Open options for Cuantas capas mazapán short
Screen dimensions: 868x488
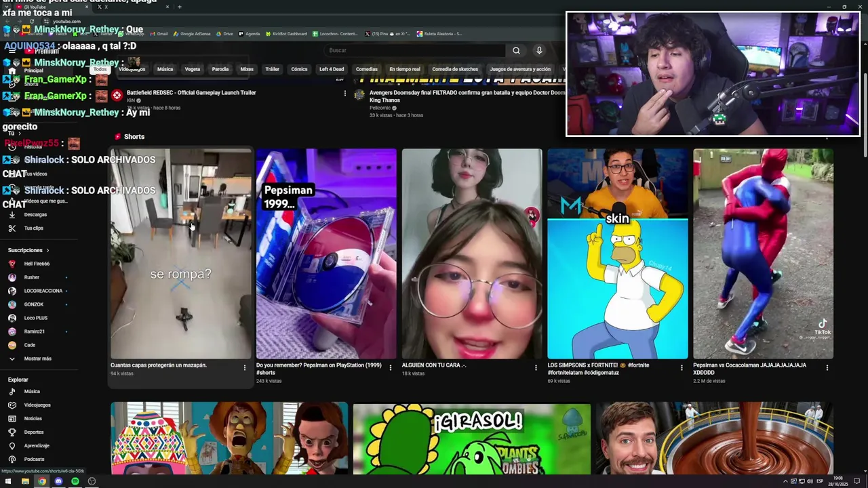pos(245,367)
